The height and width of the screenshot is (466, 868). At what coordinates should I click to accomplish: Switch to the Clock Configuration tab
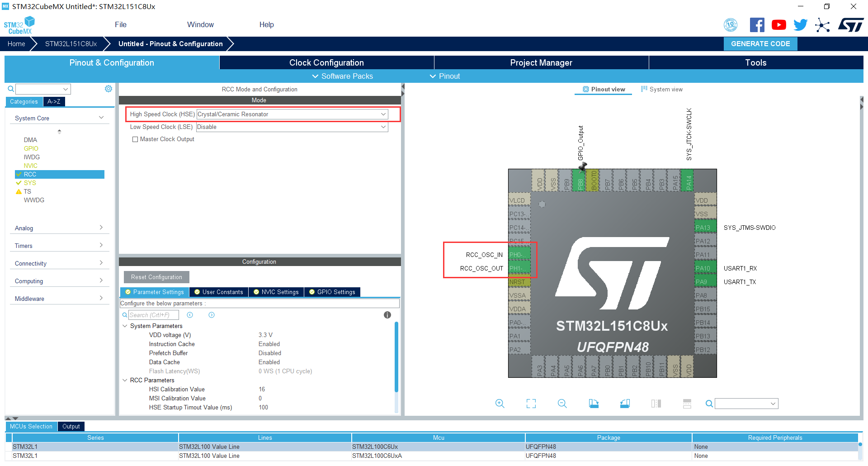pyautogui.click(x=326, y=63)
